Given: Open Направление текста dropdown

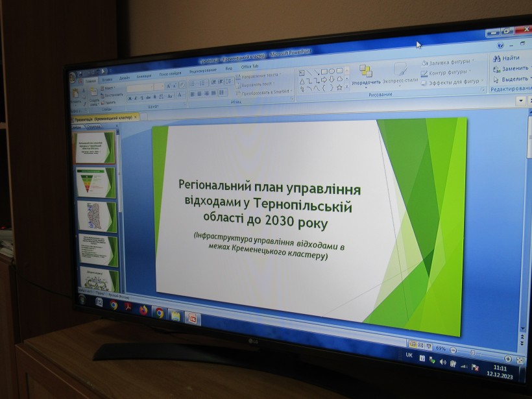Looking at the screenshot, I should 258,76.
